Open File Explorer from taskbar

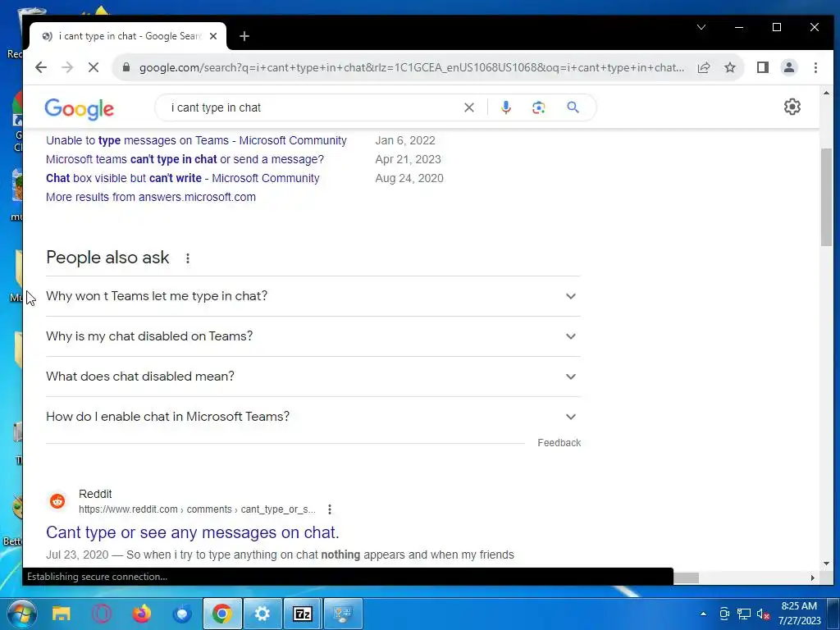(61, 614)
